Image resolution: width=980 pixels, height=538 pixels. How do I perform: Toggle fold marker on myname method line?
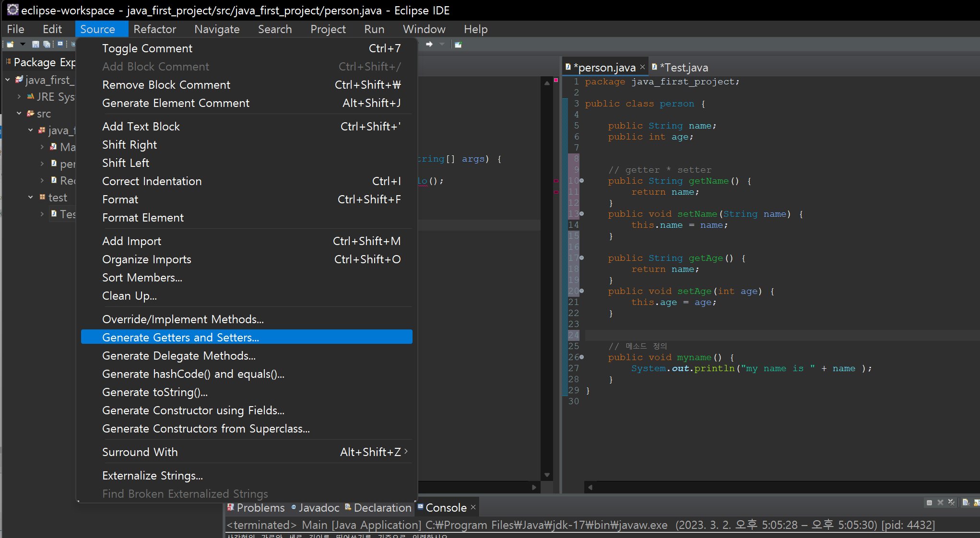coord(582,357)
